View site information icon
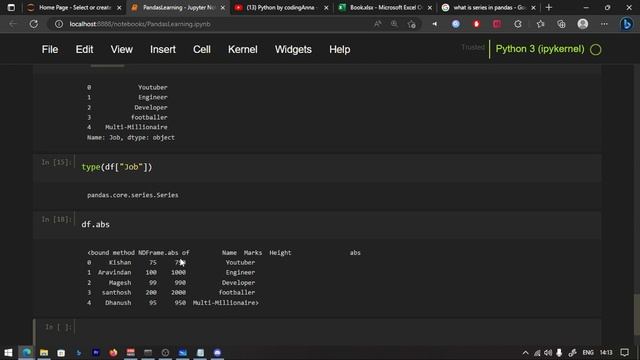This screenshot has height=360, width=640. [59, 24]
